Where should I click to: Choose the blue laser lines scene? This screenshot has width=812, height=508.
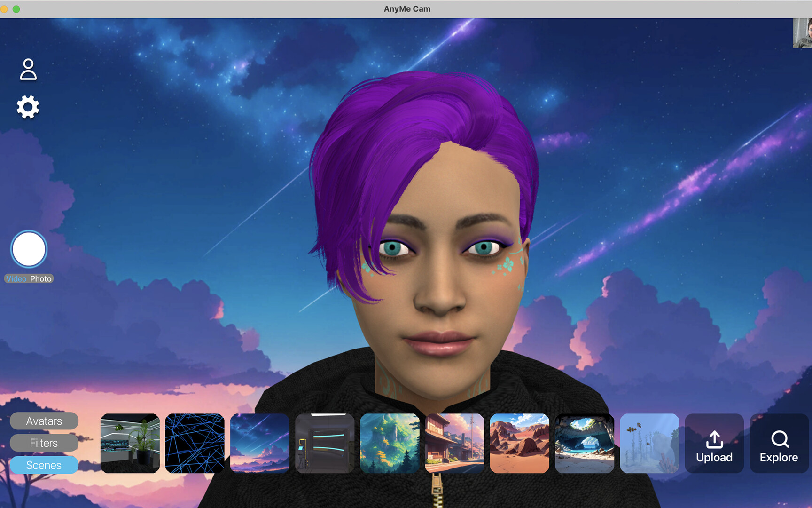pos(194,443)
